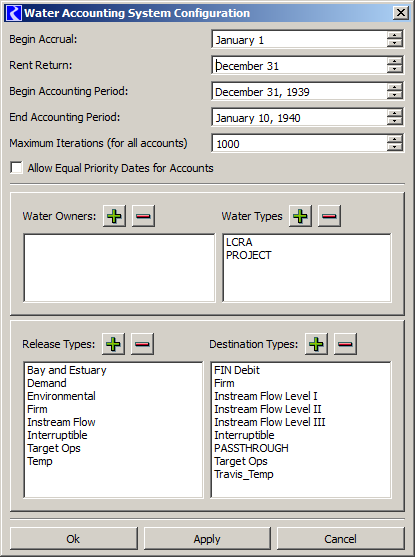415x557 pixels.
Task: Increment Maximum Iterations spinner up
Action: pos(394,139)
